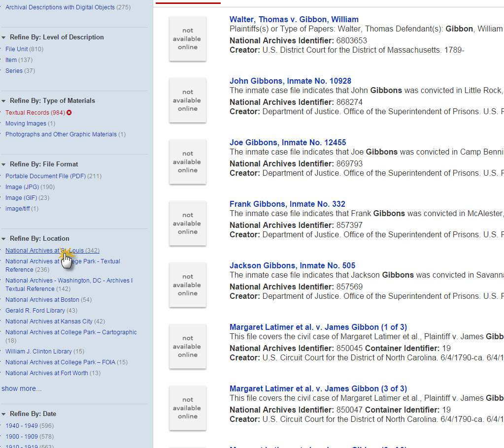
Task: Collapse the Refine By: Type of Materials section
Action: point(4,101)
